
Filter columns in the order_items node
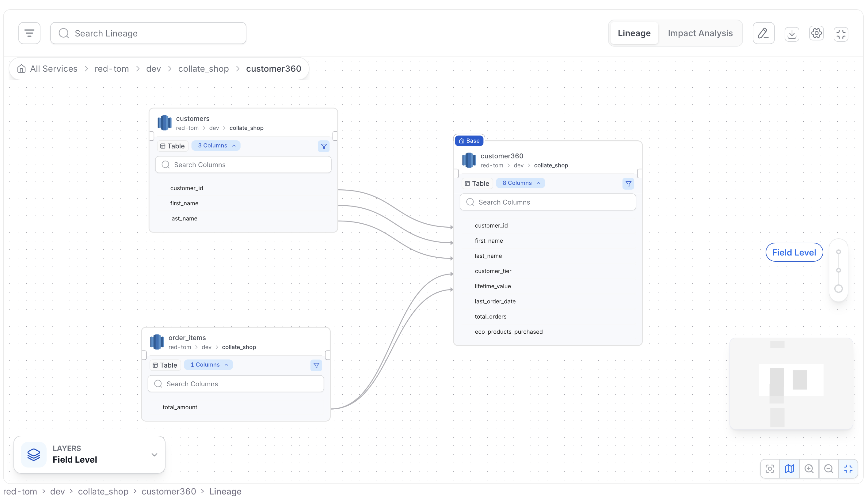(316, 366)
